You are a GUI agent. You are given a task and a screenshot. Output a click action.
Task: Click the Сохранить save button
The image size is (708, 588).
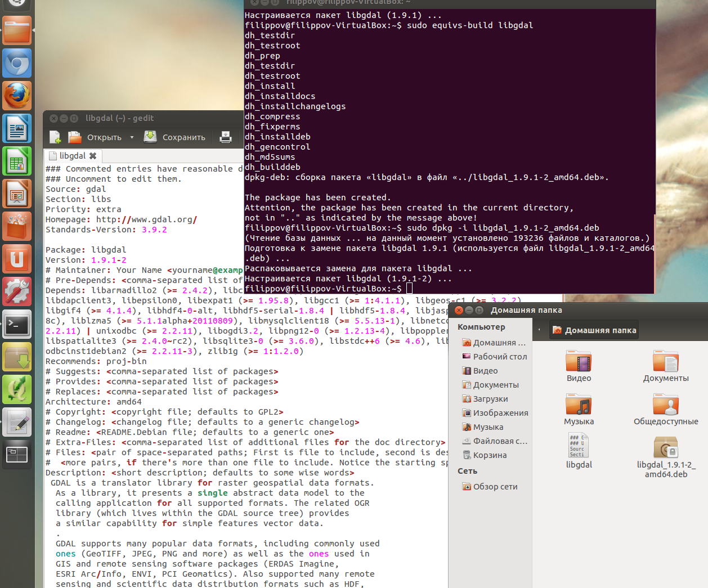(x=175, y=137)
